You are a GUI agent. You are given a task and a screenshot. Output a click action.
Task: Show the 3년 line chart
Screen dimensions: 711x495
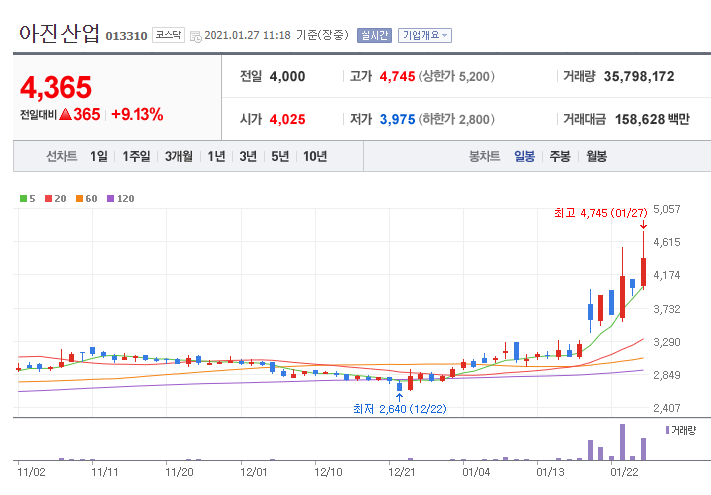click(248, 156)
